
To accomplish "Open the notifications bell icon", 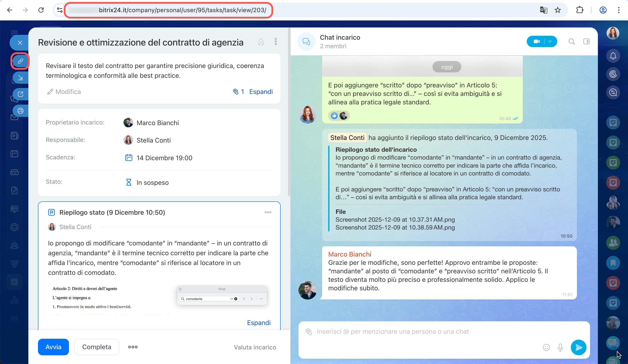I will [x=613, y=56].
